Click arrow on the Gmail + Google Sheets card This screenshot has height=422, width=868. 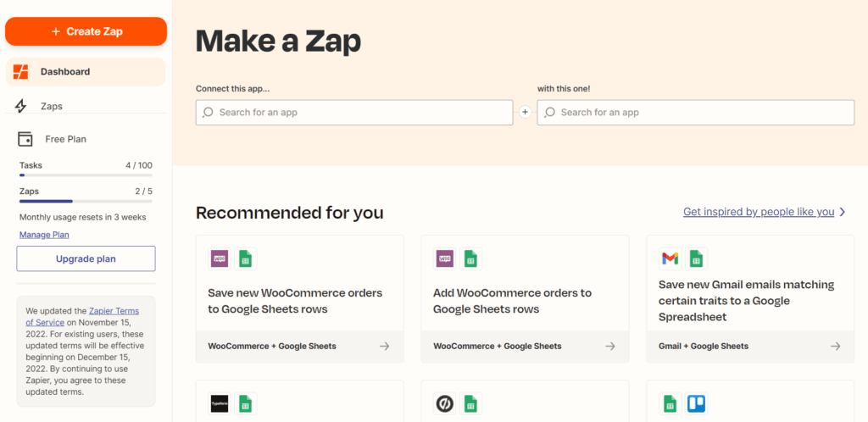coord(835,346)
